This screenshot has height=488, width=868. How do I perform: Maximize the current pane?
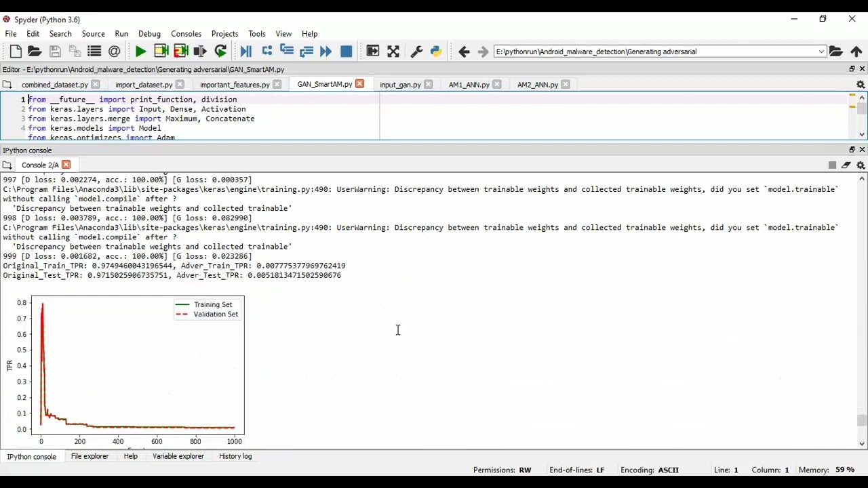pyautogui.click(x=373, y=52)
